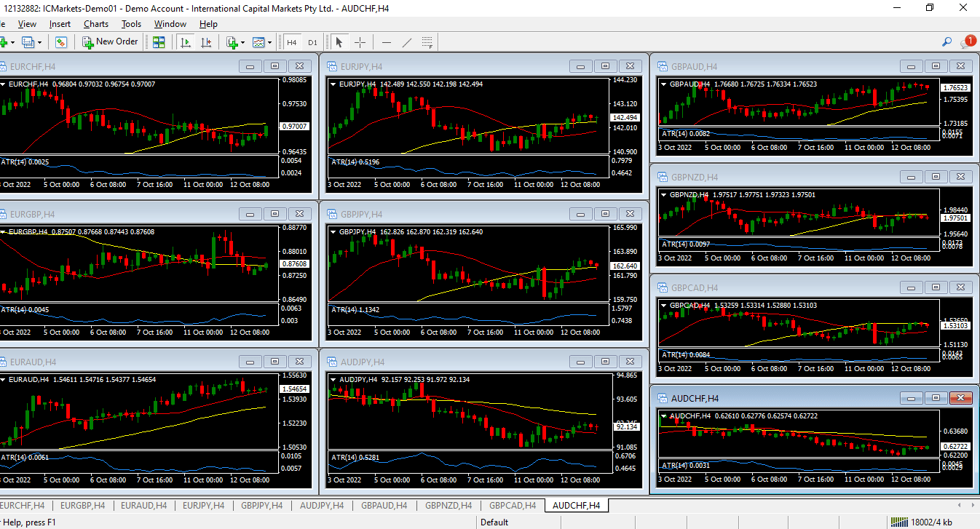Switch to the H4 timeframe button
The width and height of the screenshot is (980, 529).
point(292,42)
